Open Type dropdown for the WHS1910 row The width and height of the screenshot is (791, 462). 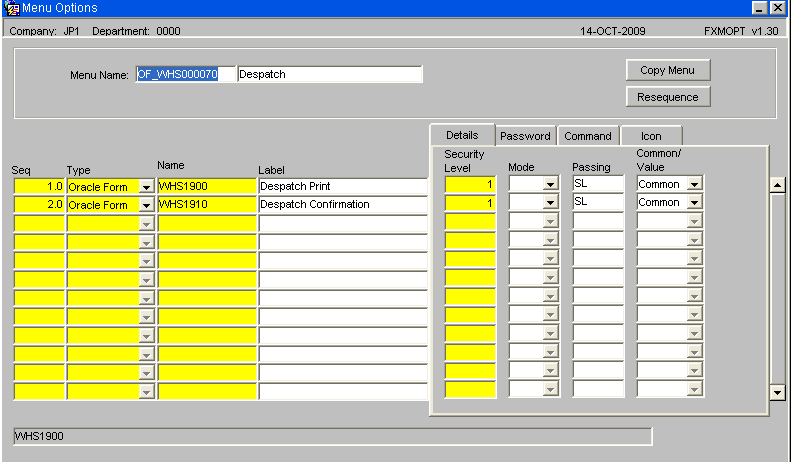coord(146,205)
